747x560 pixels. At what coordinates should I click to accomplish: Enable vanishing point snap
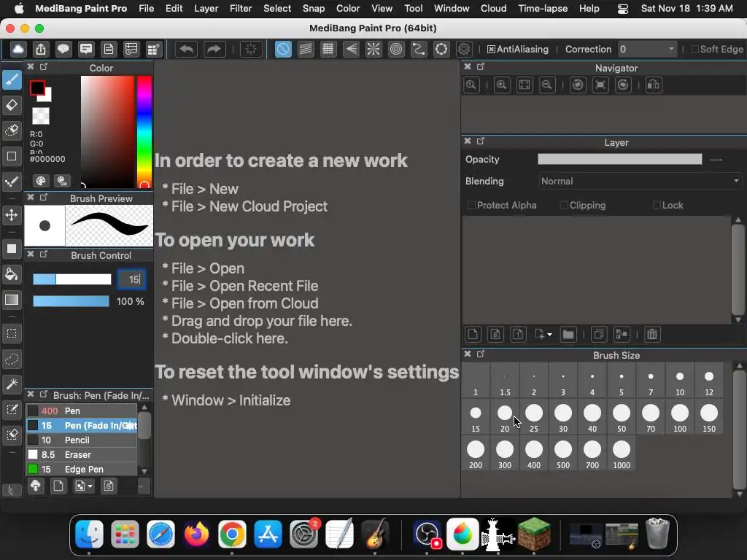(351, 49)
